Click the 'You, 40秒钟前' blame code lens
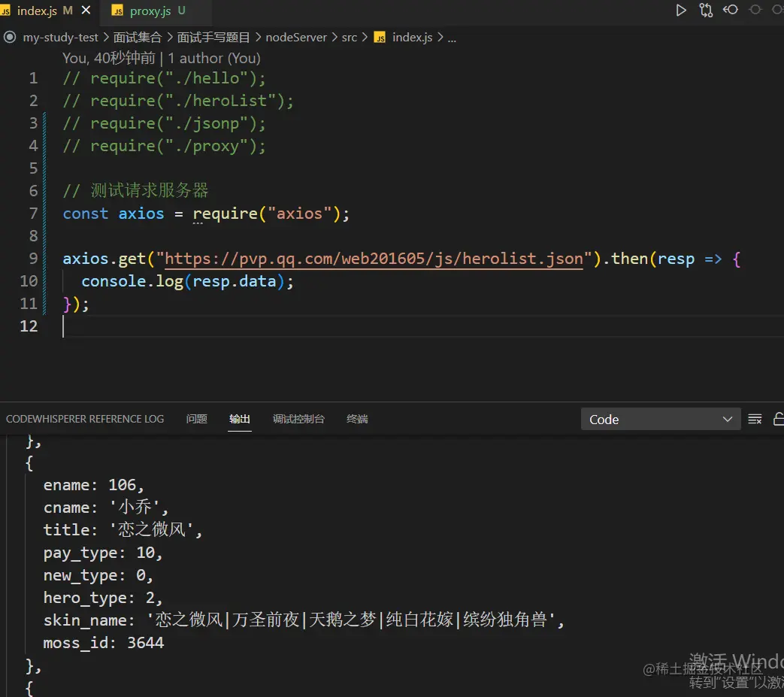The width and height of the screenshot is (784, 697). (x=109, y=59)
